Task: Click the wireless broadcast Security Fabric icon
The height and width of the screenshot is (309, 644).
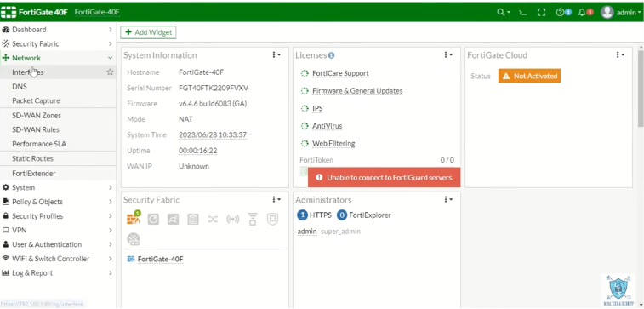Action: pyautogui.click(x=233, y=220)
